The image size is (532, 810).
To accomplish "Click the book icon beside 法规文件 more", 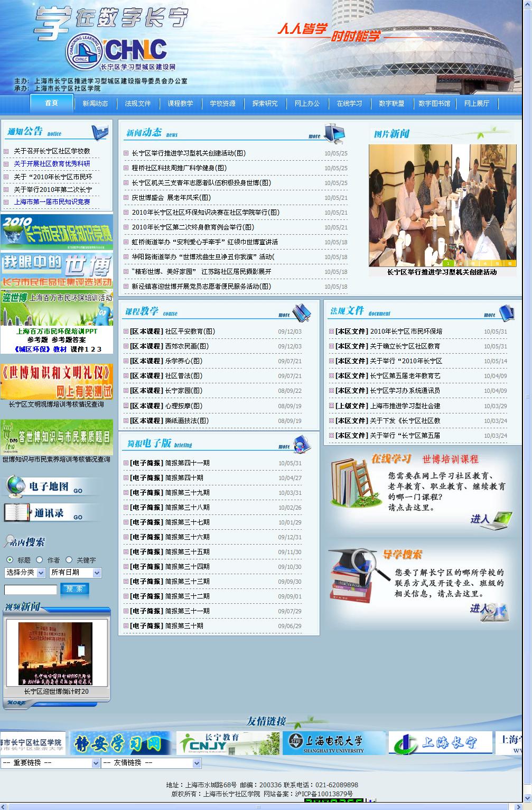I will [506, 312].
